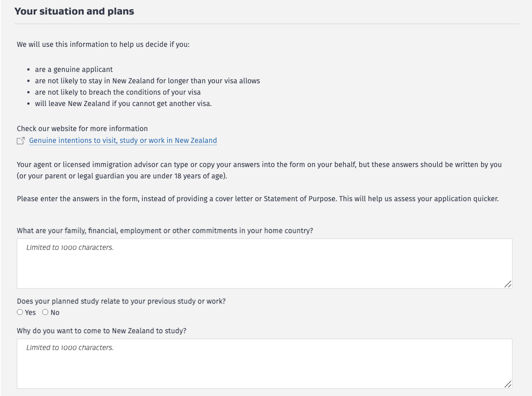The image size is (532, 396).
Task: Click the Your situation and plans heading
Action: (x=74, y=11)
